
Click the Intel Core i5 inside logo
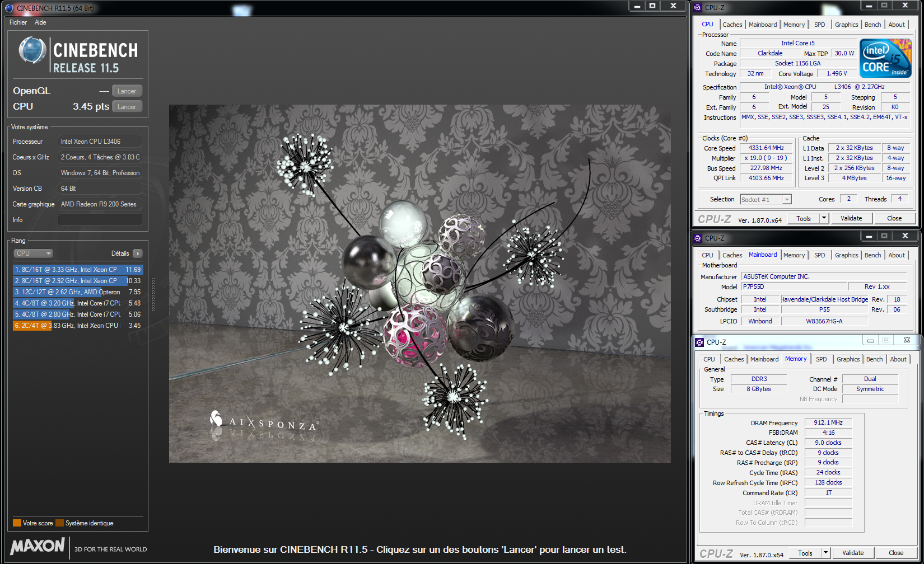tap(885, 58)
